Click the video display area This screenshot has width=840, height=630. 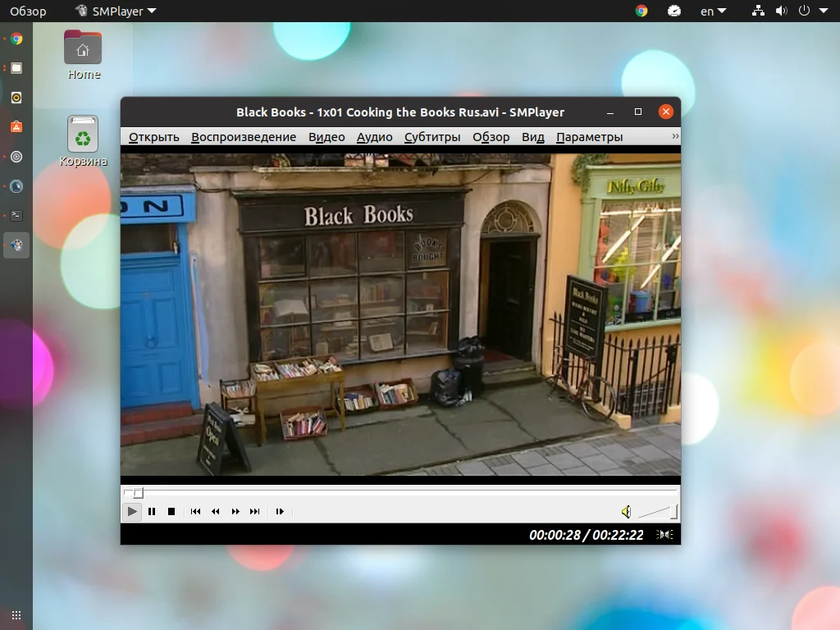[x=400, y=314]
